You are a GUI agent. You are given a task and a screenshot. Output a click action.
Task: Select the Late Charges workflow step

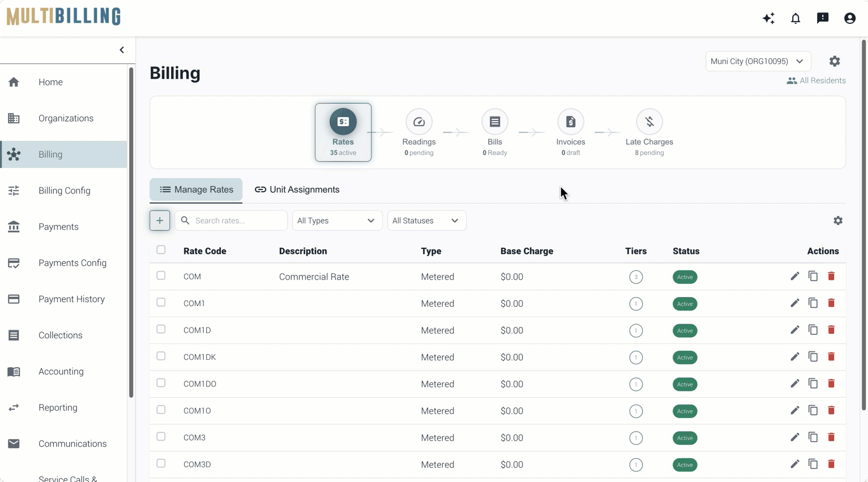[x=649, y=132]
